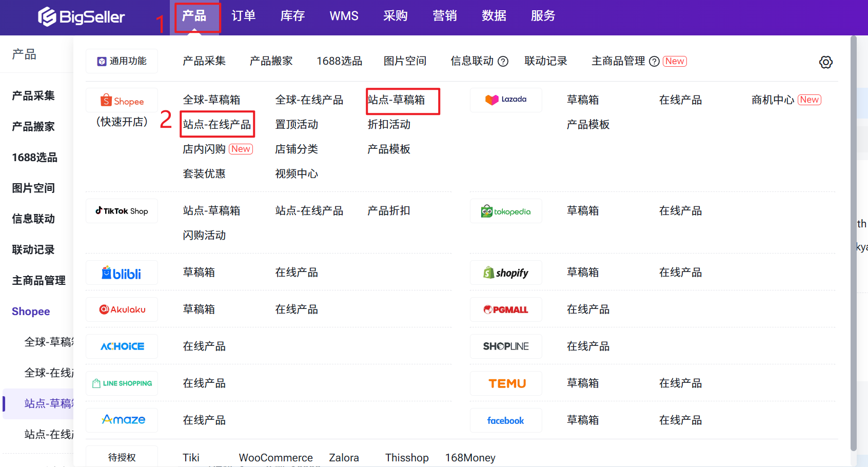868x467 pixels.
Task: Open Lazada 商机中心 link
Action: [x=773, y=100]
